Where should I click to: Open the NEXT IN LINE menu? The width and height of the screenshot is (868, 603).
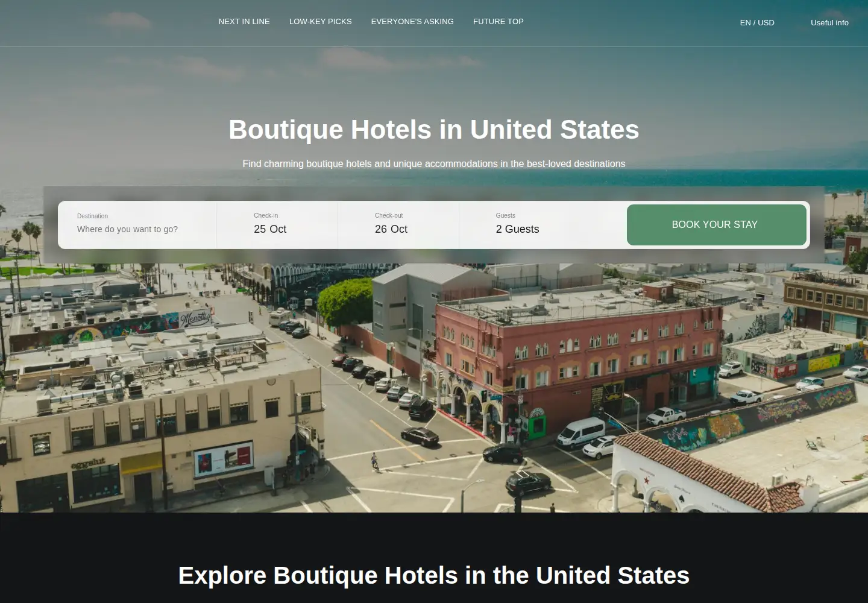pos(244,22)
